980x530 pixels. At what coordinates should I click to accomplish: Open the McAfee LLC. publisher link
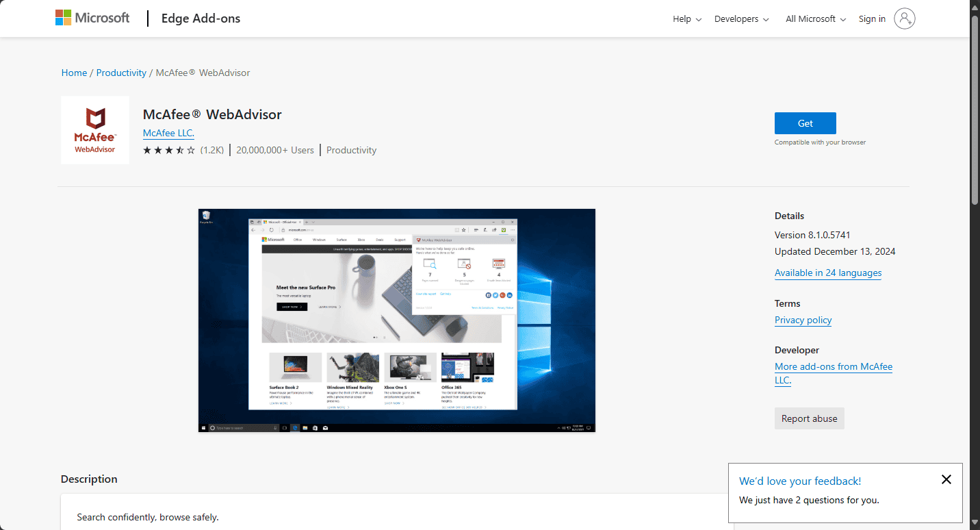coord(168,133)
